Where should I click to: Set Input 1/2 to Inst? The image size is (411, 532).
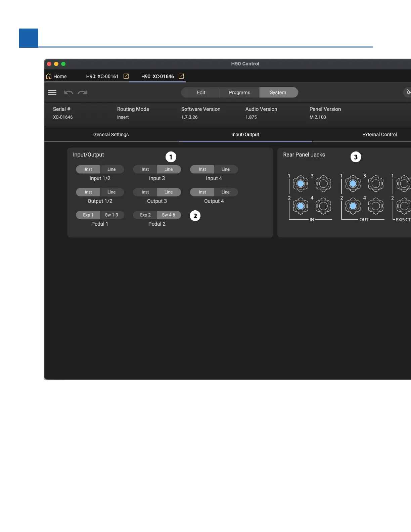coord(88,169)
